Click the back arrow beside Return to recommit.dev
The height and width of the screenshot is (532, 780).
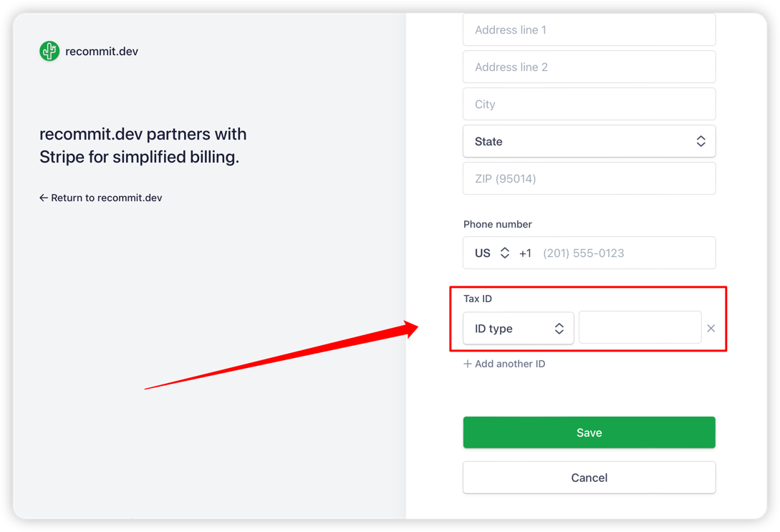44,198
